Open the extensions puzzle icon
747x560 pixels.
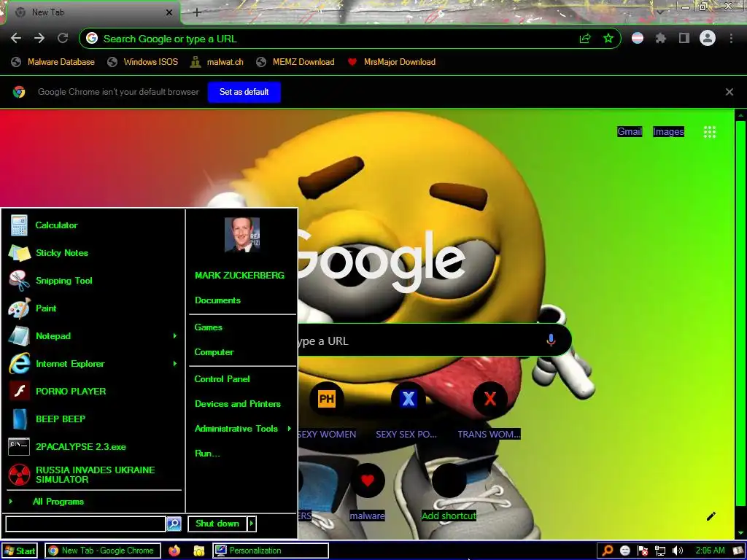[660, 38]
